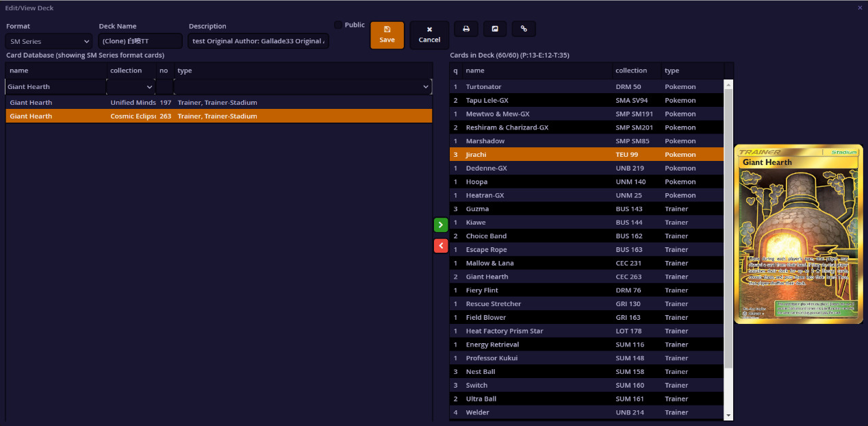Select the highlighted Jirachi row
This screenshot has width=868, height=426.
pyautogui.click(x=587, y=155)
